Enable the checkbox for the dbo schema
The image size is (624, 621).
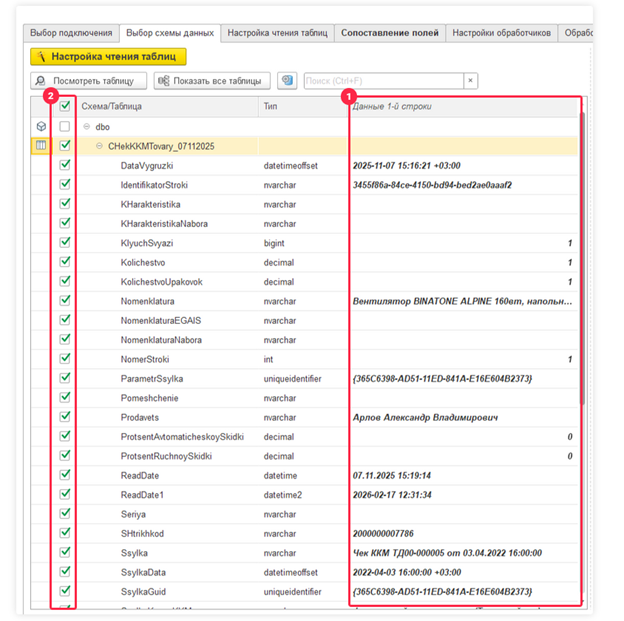(65, 127)
